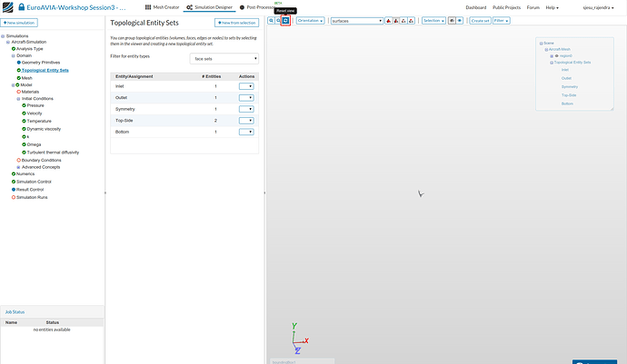Click the Create set button
The width and height of the screenshot is (627, 364).
[x=481, y=21]
